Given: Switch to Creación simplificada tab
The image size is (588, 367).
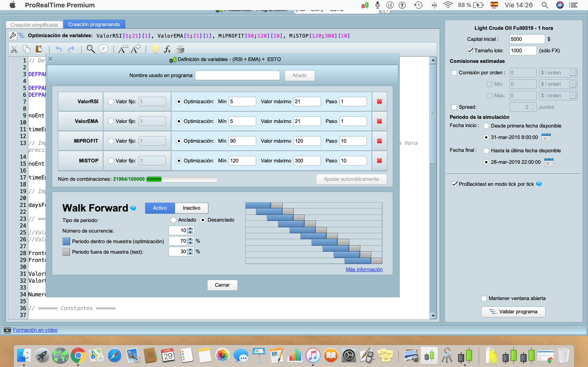Looking at the screenshot, I should [34, 25].
